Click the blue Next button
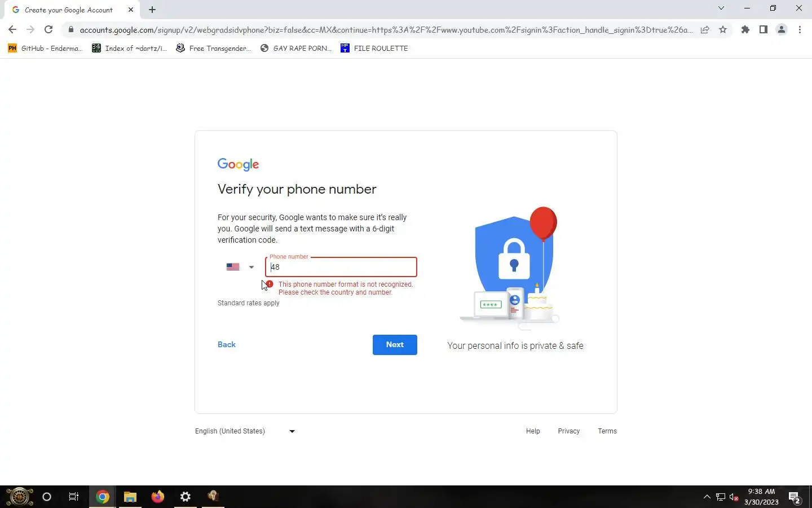Image resolution: width=812 pixels, height=508 pixels. tap(395, 345)
